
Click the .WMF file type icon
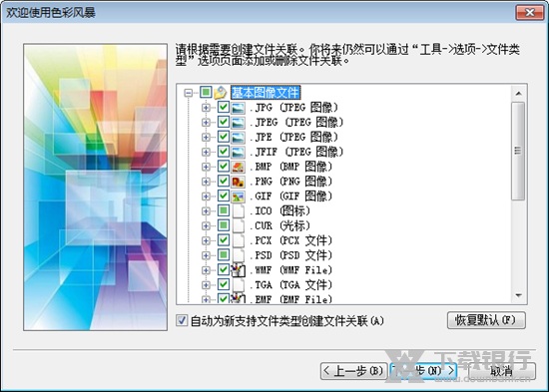point(239,270)
